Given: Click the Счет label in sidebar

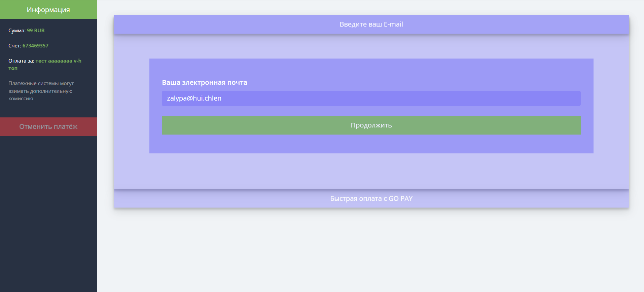Looking at the screenshot, I should (14, 46).
